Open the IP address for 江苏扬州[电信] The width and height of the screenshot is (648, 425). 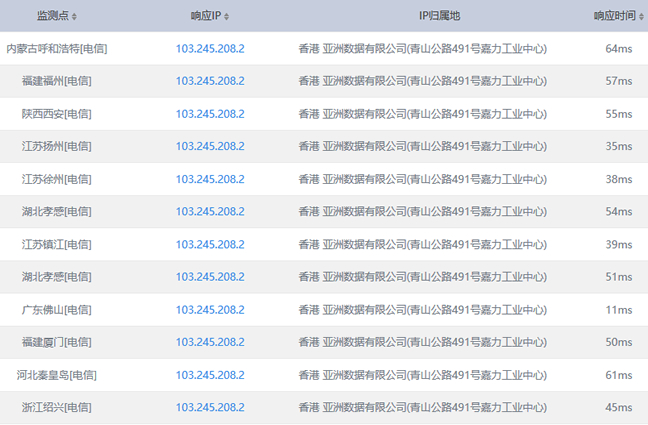(210, 146)
